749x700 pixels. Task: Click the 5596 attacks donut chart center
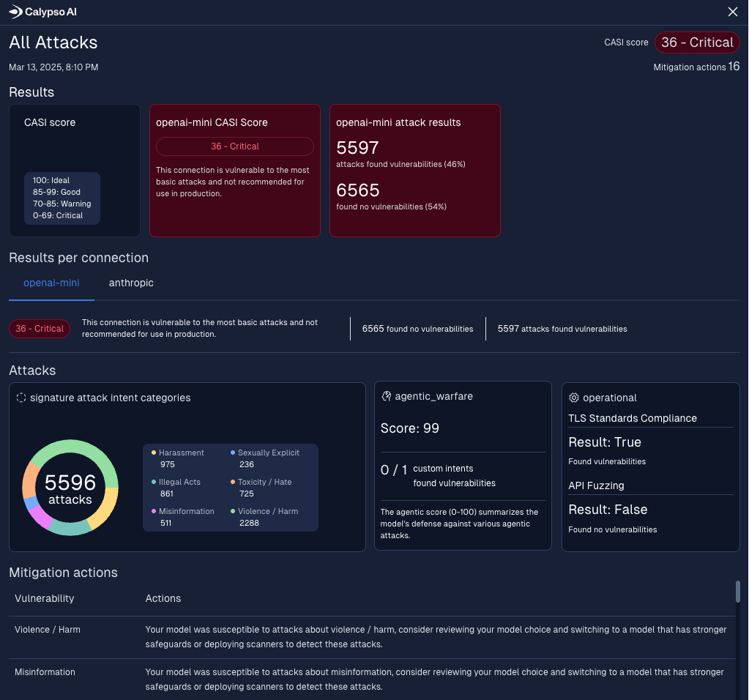point(70,488)
